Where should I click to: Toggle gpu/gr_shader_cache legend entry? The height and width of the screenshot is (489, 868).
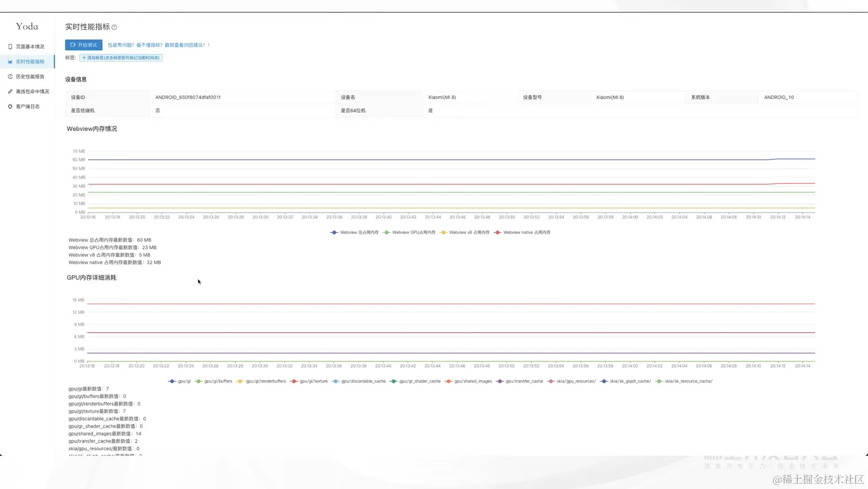(x=415, y=382)
